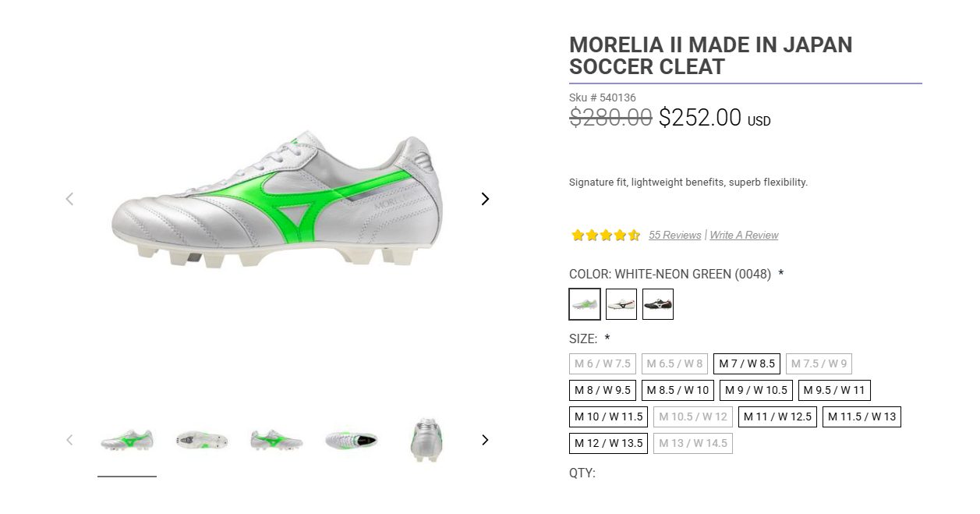The width and height of the screenshot is (980, 514).
Task: Select the angled front view thumbnail
Action: coord(276,440)
